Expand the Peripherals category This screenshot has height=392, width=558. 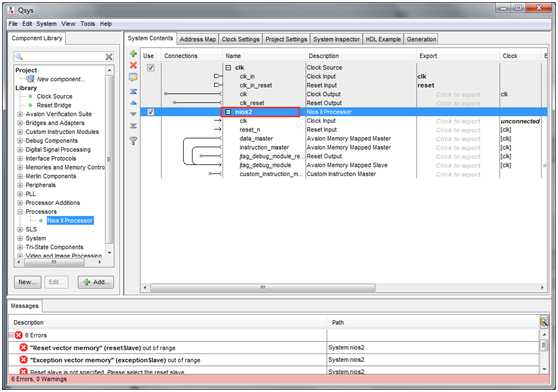20,185
